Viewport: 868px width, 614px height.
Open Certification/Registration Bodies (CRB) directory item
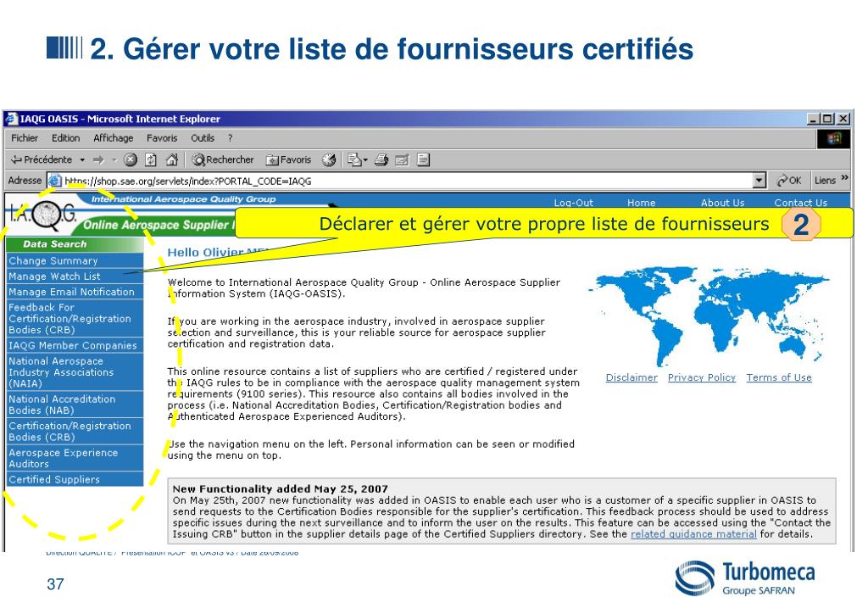point(75,432)
